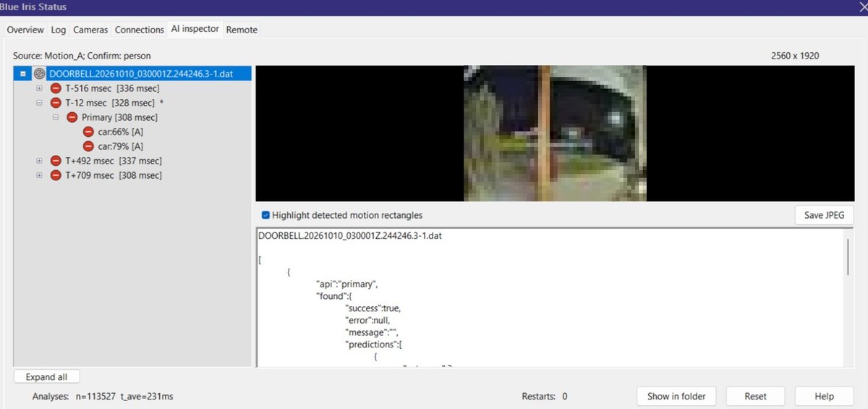Select the T+709 msec [308 msec] row

click(x=114, y=175)
